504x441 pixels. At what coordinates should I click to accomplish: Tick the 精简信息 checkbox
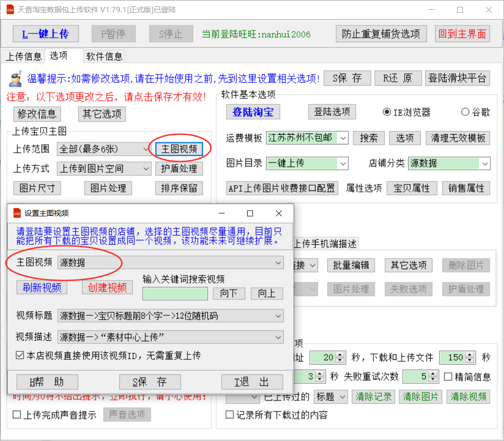pos(447,377)
